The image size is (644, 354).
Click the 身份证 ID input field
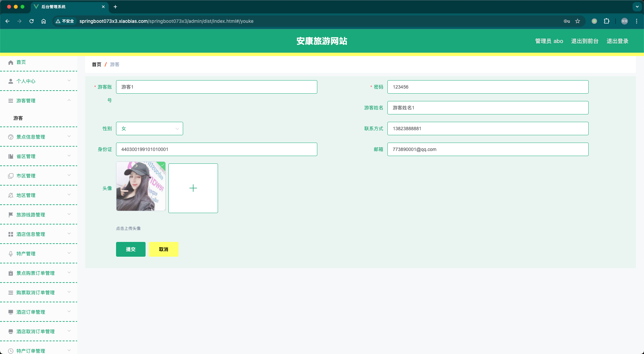click(x=217, y=149)
